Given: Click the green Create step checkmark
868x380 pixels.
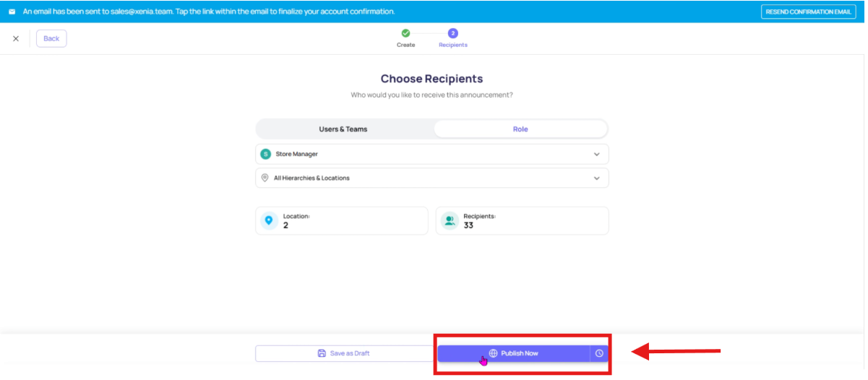Looking at the screenshot, I should pyautogui.click(x=405, y=33).
